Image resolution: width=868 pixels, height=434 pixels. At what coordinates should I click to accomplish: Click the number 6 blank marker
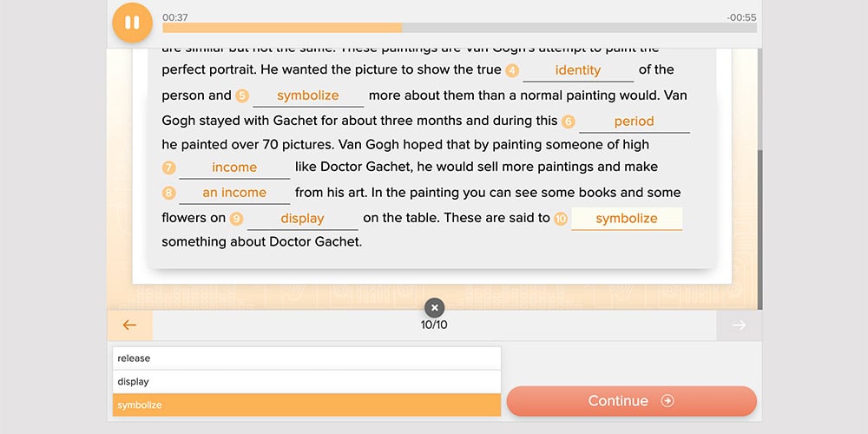pyautogui.click(x=568, y=122)
